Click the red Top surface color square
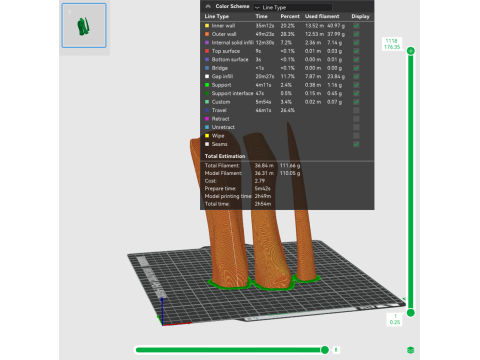The width and height of the screenshot is (480, 360). 207,51
